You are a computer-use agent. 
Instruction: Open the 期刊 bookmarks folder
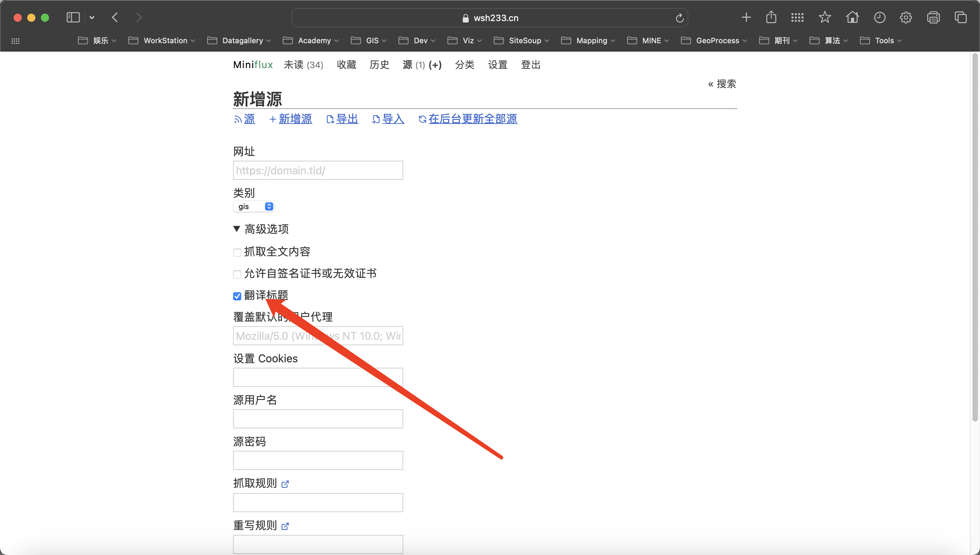click(x=778, y=41)
